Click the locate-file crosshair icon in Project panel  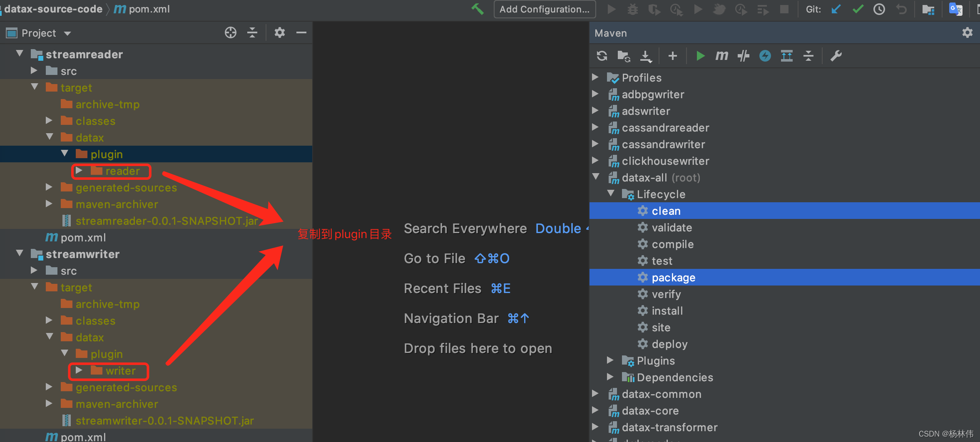pyautogui.click(x=231, y=32)
